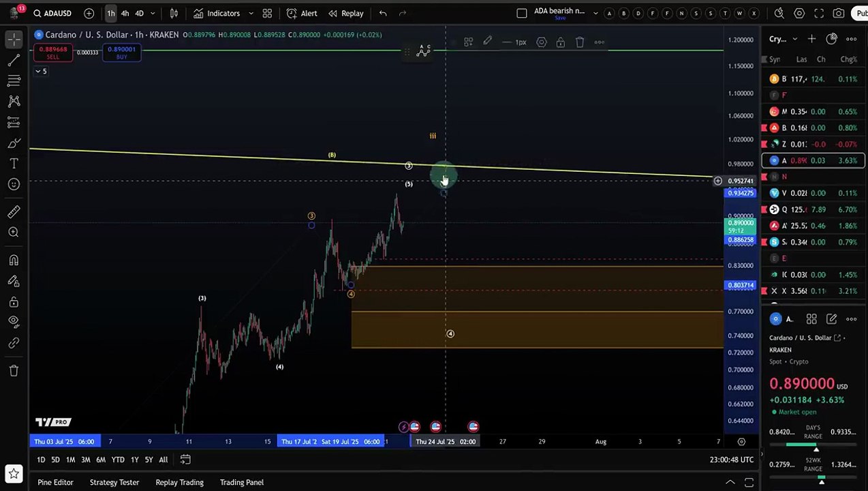Open quick search lightning icon
Image resolution: width=868 pixels, height=491 pixels.
779,13
